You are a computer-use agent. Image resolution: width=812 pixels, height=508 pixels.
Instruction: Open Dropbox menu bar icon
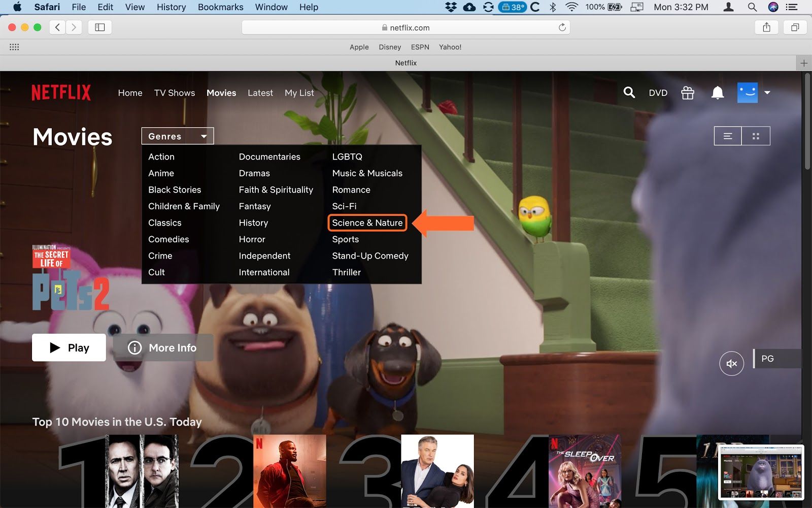450,7
